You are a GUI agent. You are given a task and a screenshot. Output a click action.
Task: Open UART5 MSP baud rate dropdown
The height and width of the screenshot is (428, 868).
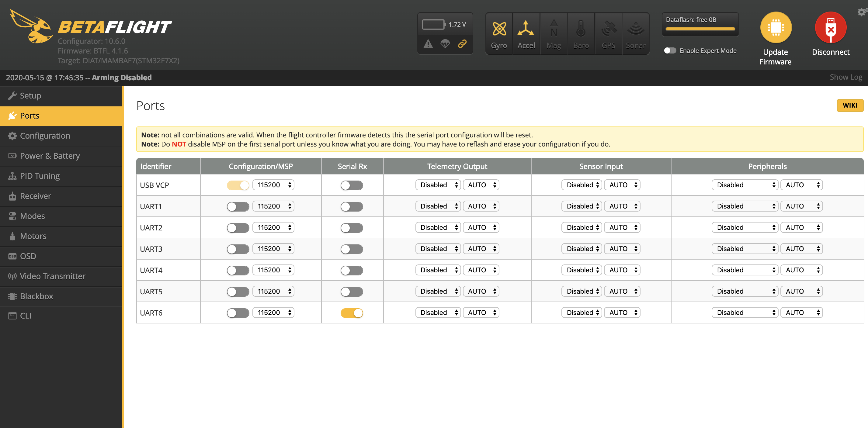(273, 291)
